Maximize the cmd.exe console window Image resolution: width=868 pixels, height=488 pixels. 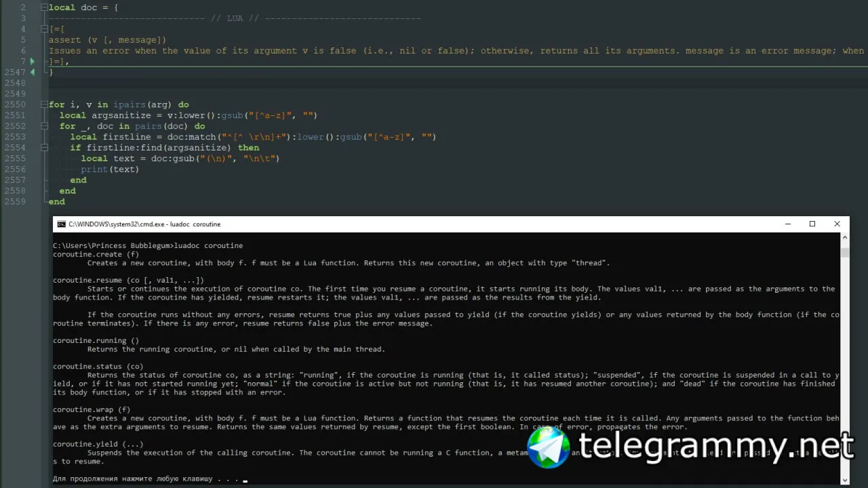coord(812,224)
